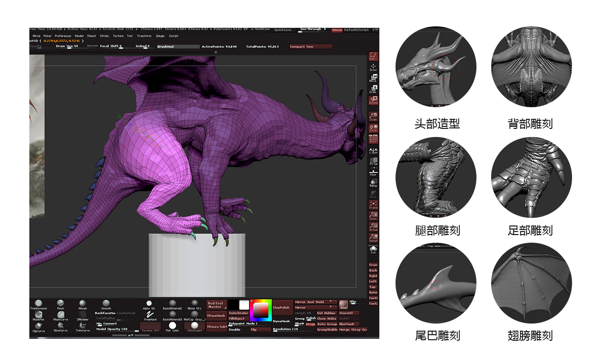Toggle L.Sym local symmetry
Viewport: 612px width, 364px height.
(373, 150)
